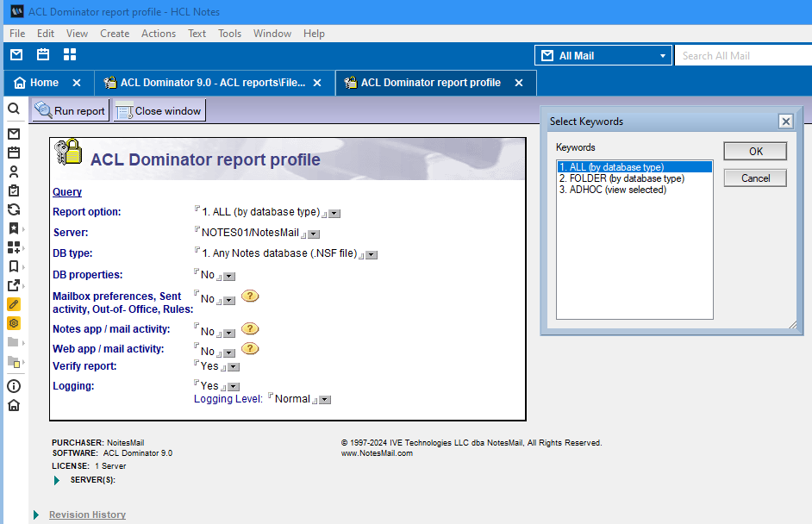812x524 pixels.
Task: Open Mail from the top navigation icons
Action: [x=16, y=55]
